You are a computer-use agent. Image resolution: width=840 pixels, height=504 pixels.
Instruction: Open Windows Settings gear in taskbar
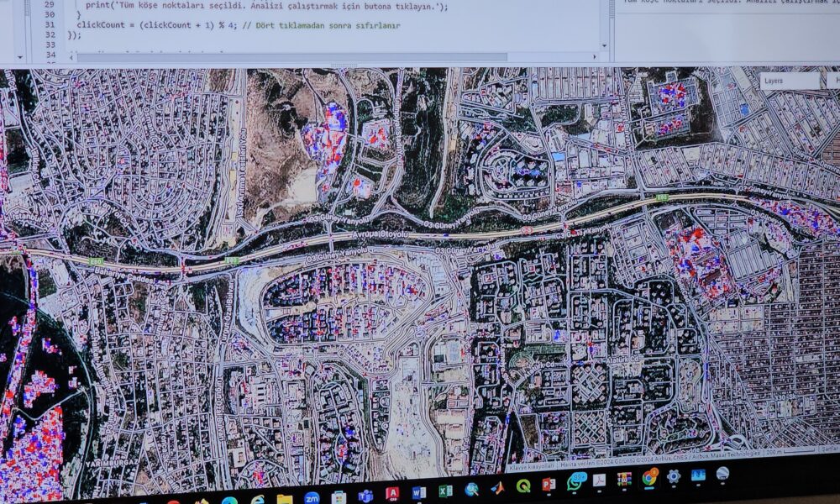tap(674, 477)
